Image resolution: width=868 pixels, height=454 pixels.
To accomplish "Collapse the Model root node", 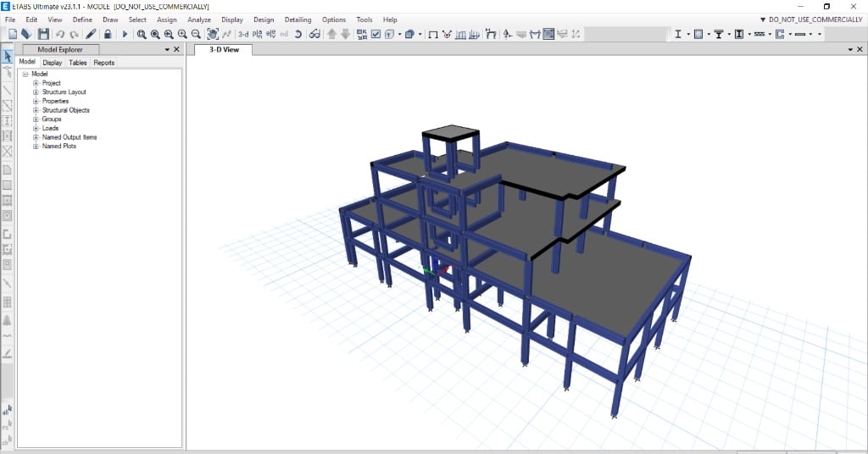I will (25, 74).
